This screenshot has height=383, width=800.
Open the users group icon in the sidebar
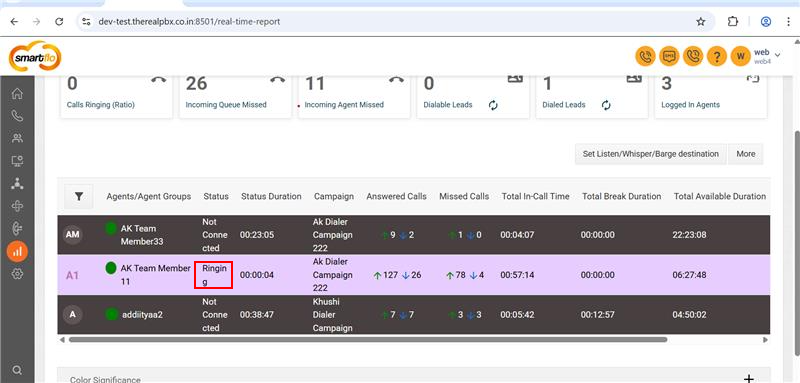click(17, 138)
